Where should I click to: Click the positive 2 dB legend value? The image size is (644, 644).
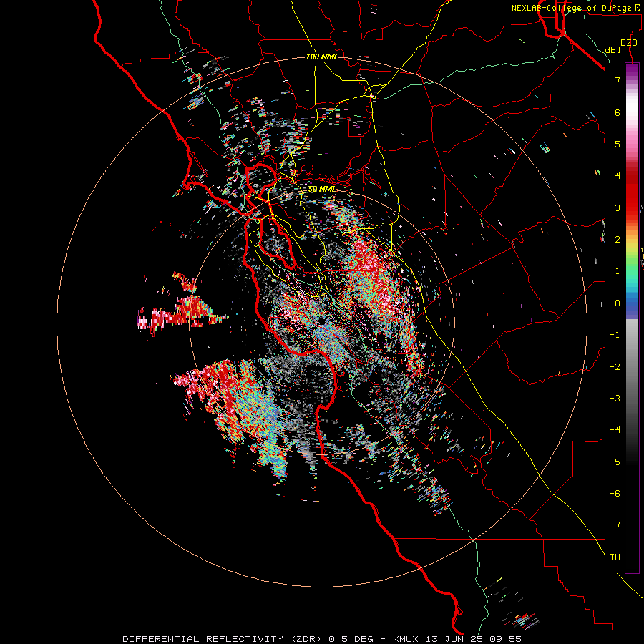tap(618, 240)
